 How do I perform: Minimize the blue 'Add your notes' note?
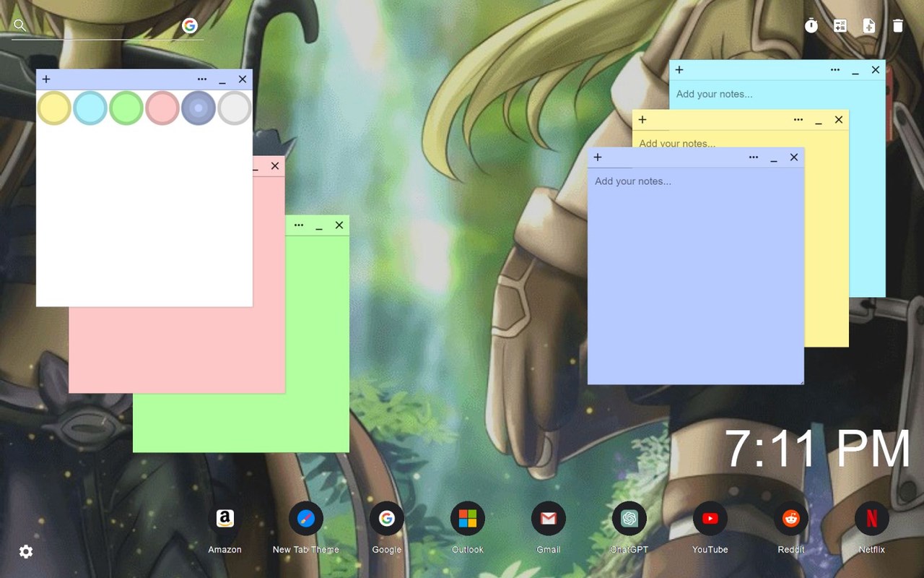(x=774, y=159)
